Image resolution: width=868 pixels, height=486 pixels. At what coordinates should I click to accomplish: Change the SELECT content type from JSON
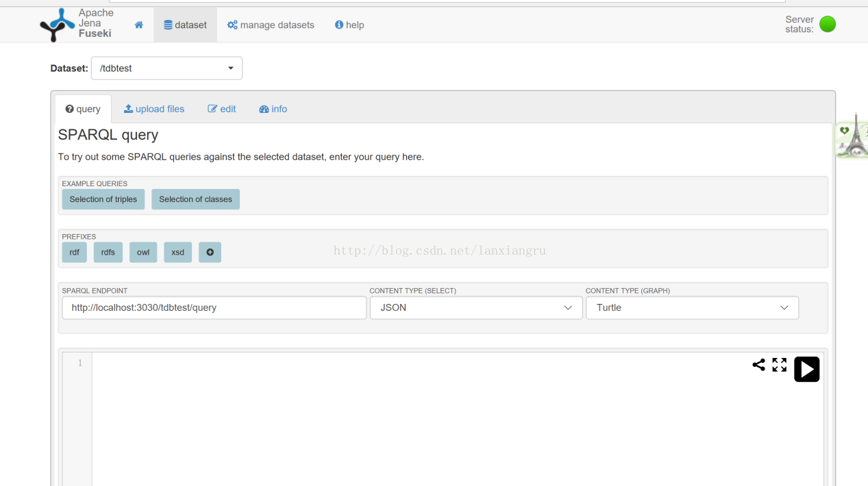[475, 307]
